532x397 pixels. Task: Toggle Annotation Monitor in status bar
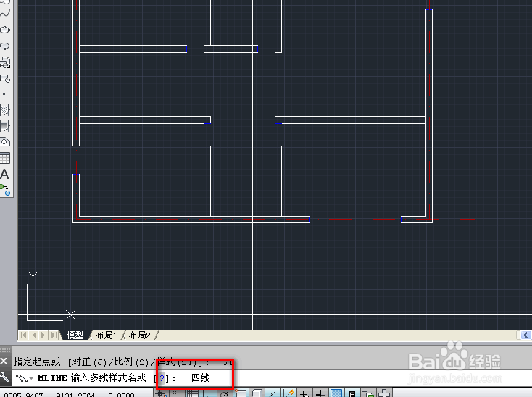[384, 393]
